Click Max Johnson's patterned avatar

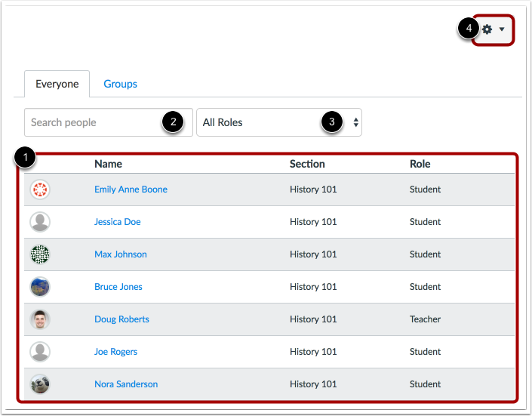pyautogui.click(x=40, y=254)
